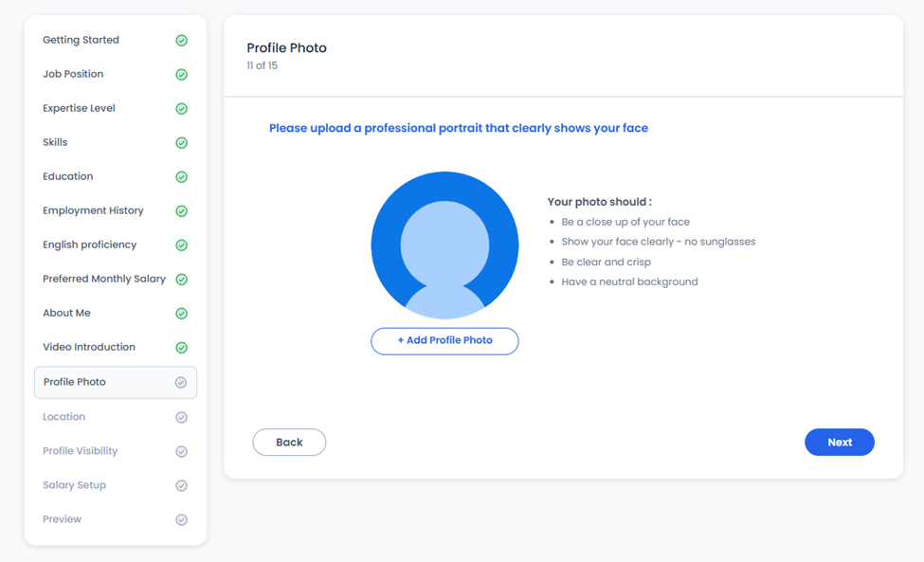Continue with the blue Next button
This screenshot has height=562, width=924.
pos(840,443)
